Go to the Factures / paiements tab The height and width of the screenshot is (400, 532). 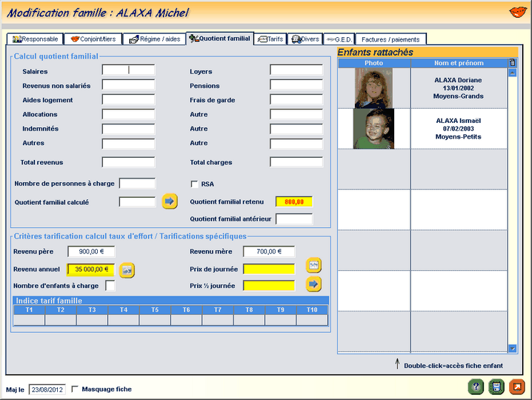(x=391, y=39)
